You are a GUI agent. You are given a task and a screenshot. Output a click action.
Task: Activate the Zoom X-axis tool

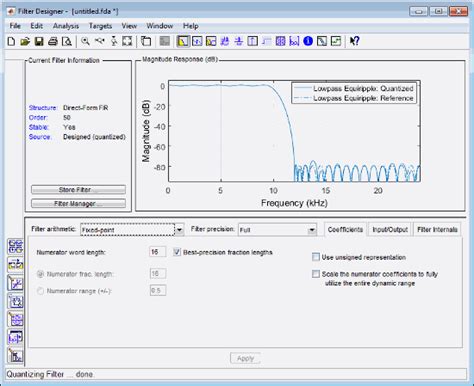(99, 41)
